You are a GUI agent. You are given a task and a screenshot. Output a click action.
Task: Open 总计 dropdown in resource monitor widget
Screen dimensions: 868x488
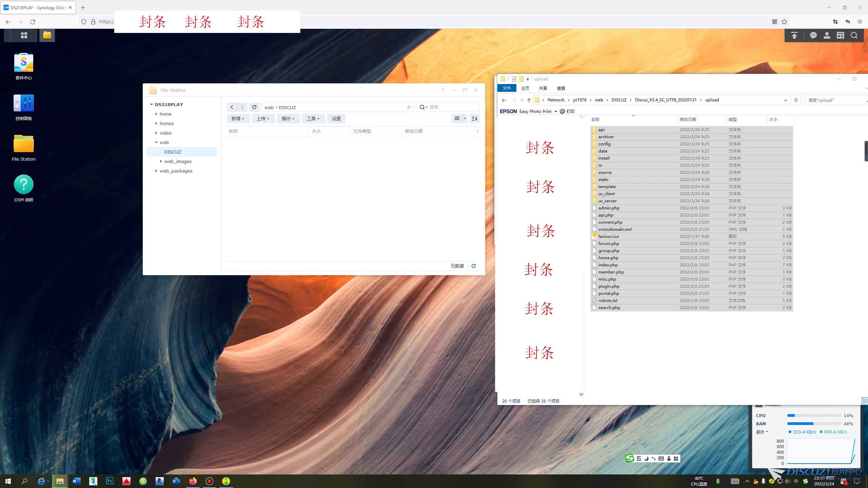coord(762,432)
